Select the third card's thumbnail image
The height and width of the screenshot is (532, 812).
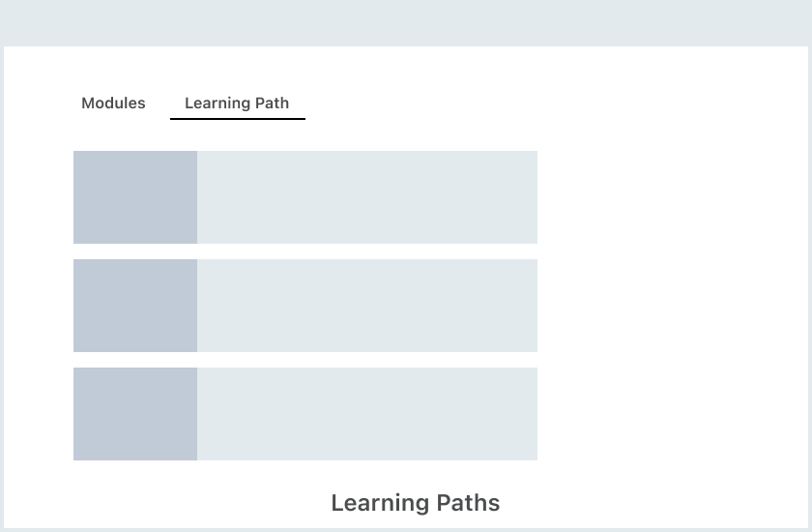coord(135,414)
